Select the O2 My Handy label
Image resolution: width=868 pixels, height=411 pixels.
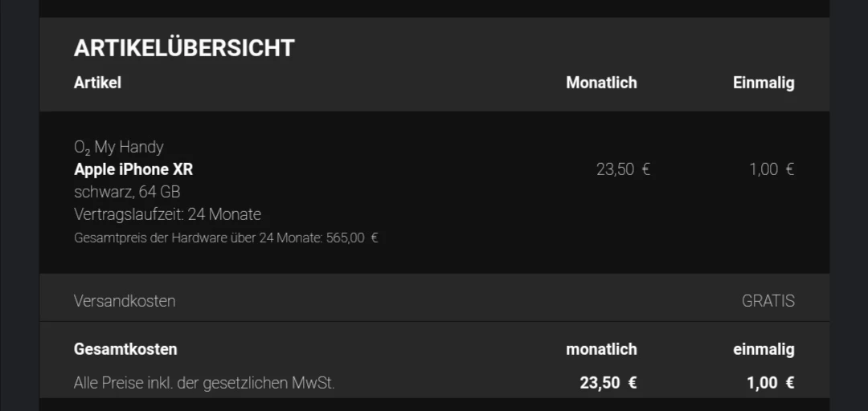point(118,147)
